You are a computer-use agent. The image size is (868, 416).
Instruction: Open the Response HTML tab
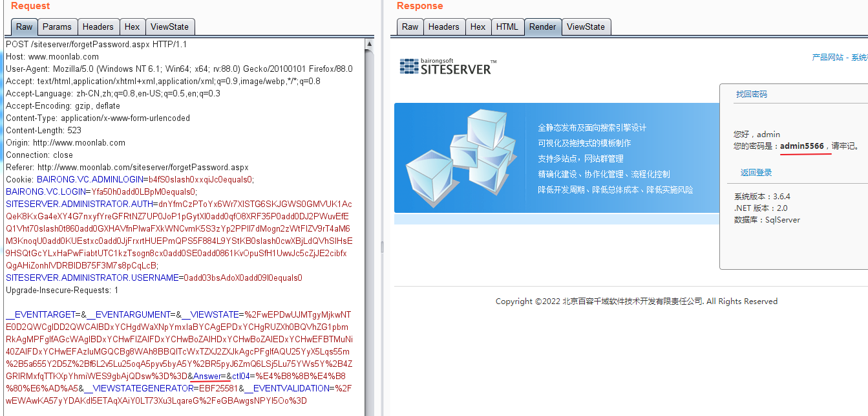[507, 27]
